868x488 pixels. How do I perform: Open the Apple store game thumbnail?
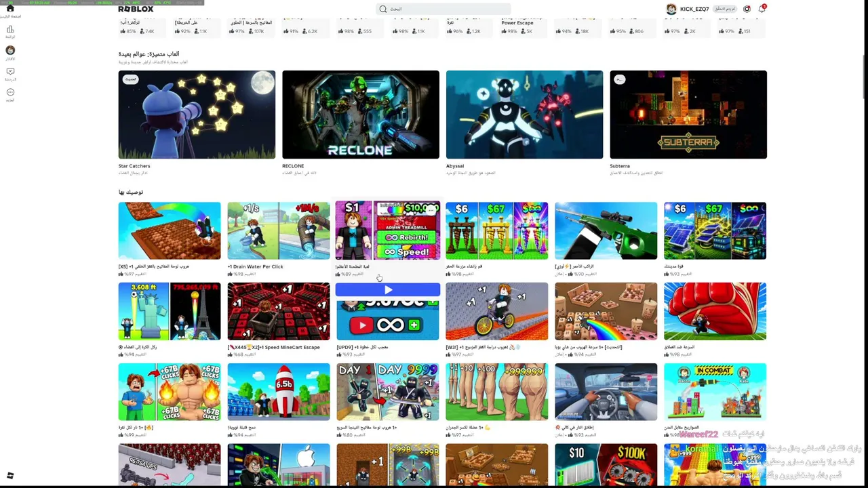point(279,465)
